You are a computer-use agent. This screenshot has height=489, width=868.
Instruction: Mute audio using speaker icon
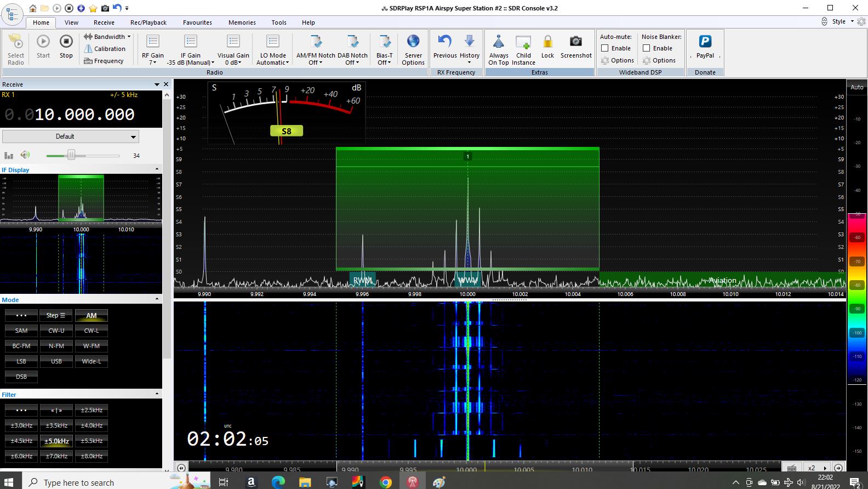pos(25,155)
